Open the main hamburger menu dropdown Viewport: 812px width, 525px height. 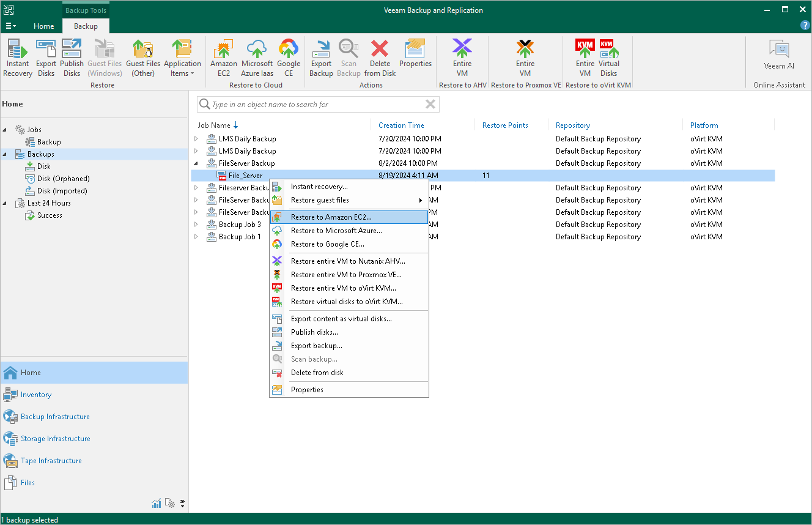point(10,26)
